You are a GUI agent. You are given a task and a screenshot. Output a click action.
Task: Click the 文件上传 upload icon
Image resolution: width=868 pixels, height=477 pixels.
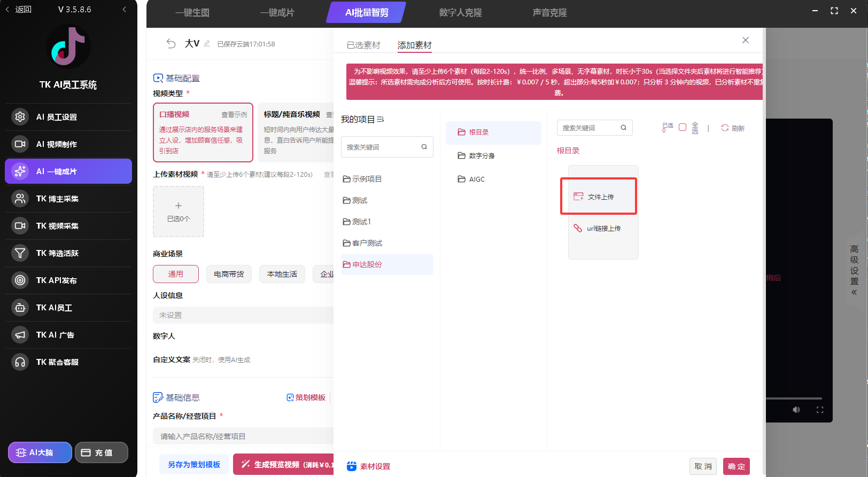pyautogui.click(x=578, y=197)
